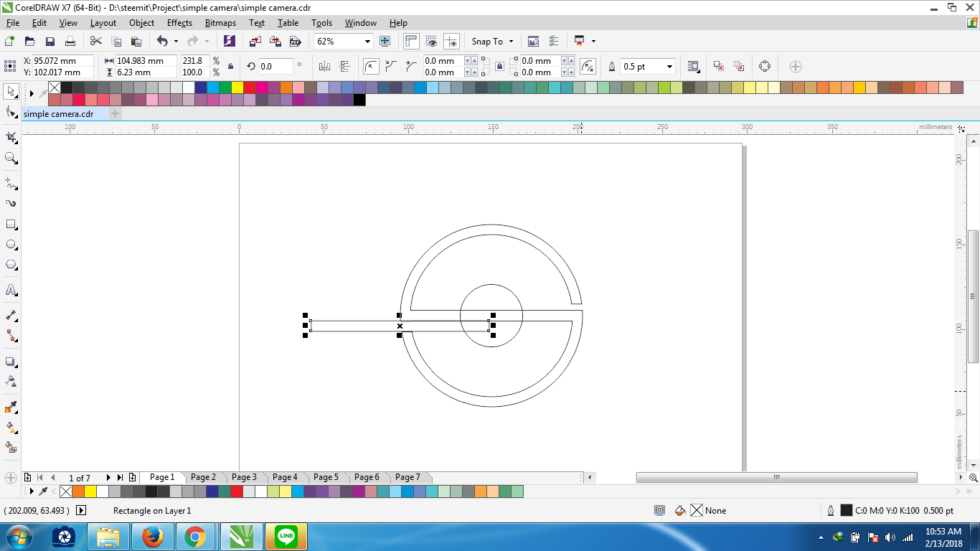The width and height of the screenshot is (980, 551).
Task: Create a new document
Action: point(10,42)
